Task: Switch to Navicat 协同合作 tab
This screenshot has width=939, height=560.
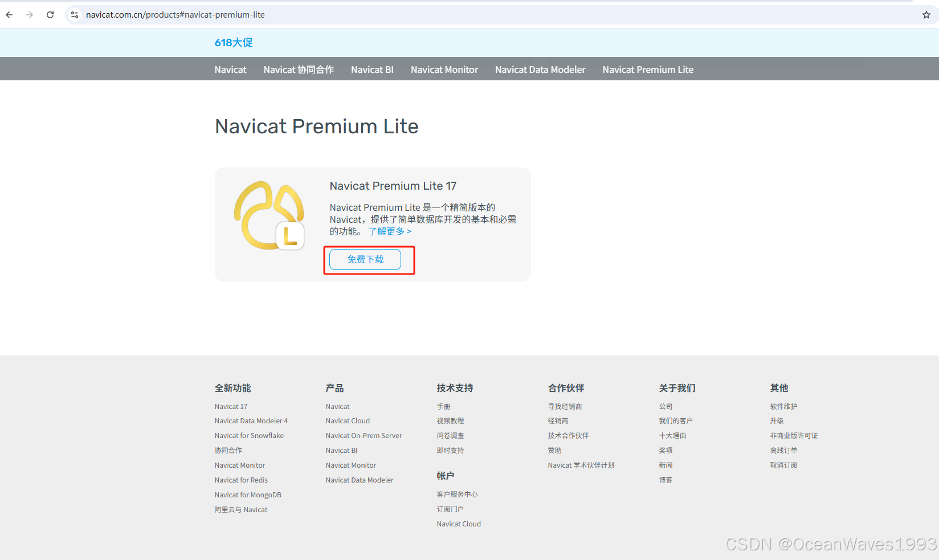Action: coord(299,70)
